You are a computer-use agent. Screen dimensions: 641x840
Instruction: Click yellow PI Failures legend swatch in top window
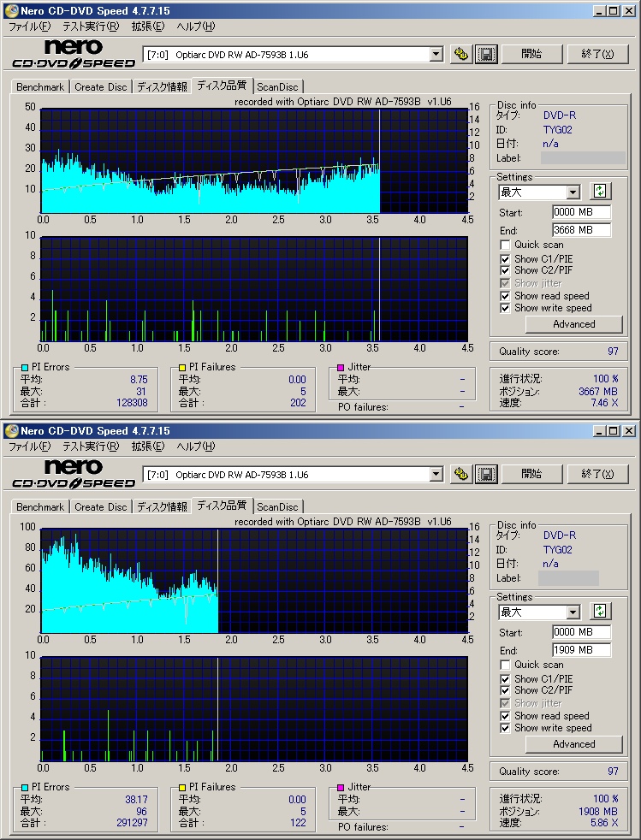tap(182, 368)
